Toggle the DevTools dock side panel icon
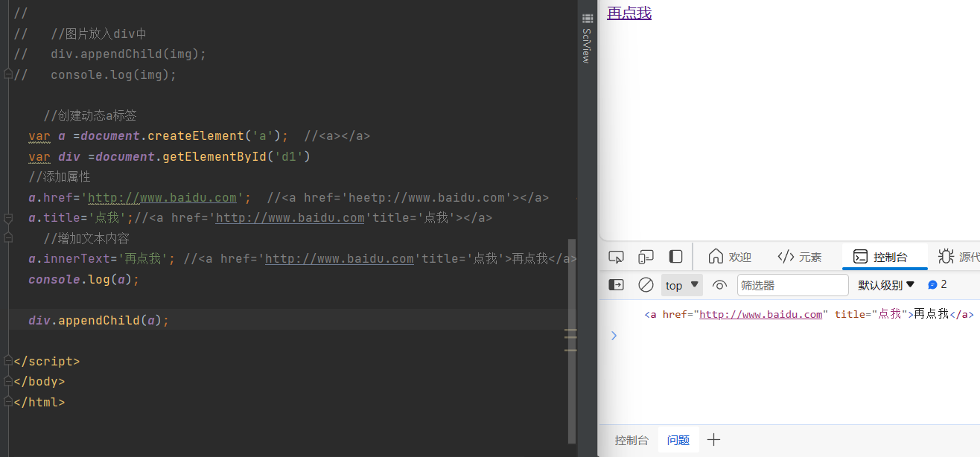Screen dimensions: 980x457 click(x=675, y=257)
